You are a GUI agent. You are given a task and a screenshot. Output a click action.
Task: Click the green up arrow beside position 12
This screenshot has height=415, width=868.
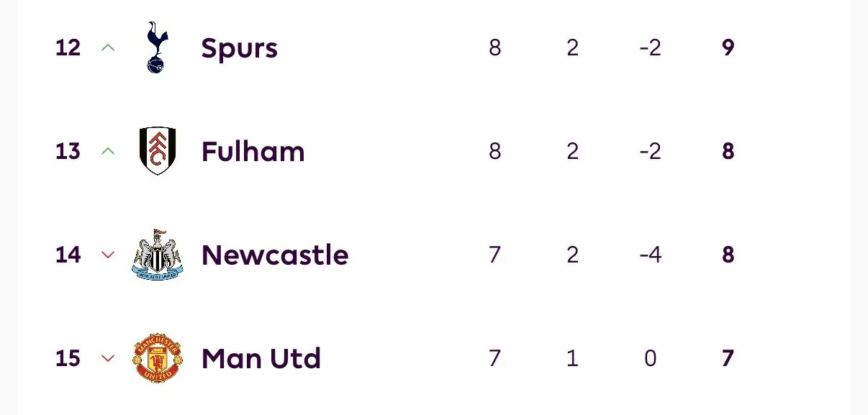(x=108, y=47)
